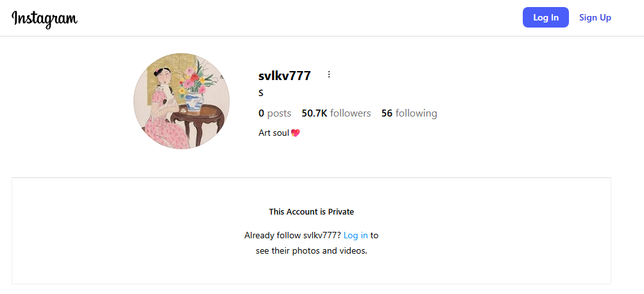Click the display name S under username
This screenshot has height=294, width=644.
[x=261, y=94]
